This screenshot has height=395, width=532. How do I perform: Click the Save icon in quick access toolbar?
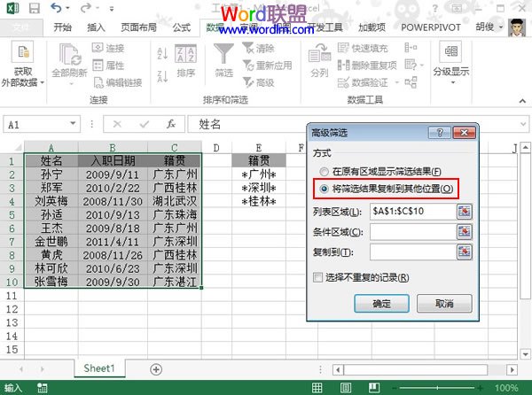35,8
